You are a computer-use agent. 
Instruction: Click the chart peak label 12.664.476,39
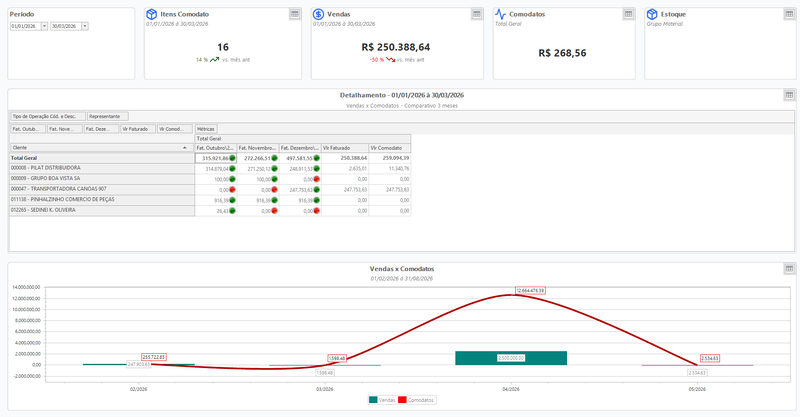pyautogui.click(x=530, y=290)
